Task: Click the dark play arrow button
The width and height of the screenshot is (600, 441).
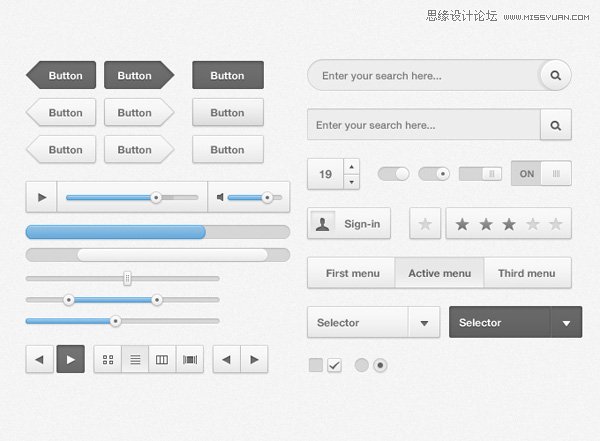Action: click(70, 359)
